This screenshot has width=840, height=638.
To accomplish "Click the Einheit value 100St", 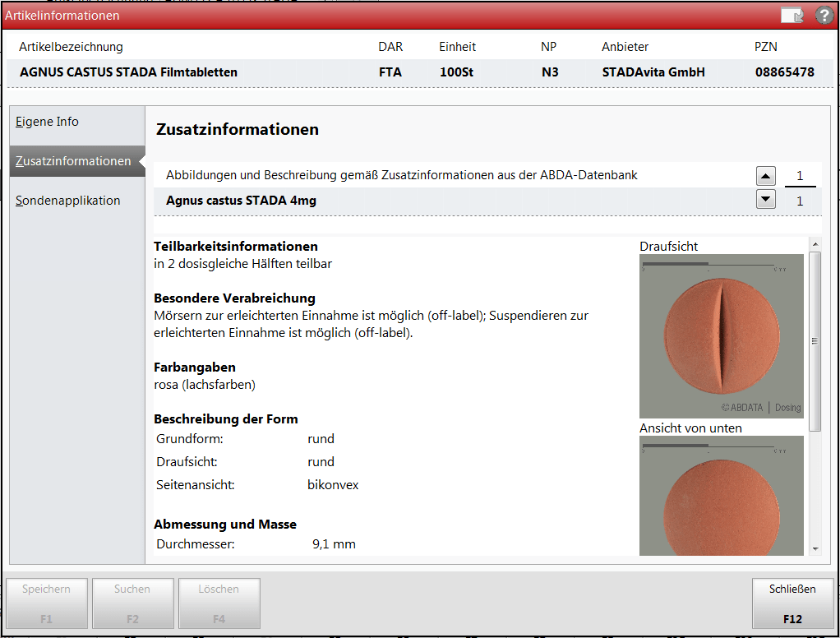I will (456, 72).
